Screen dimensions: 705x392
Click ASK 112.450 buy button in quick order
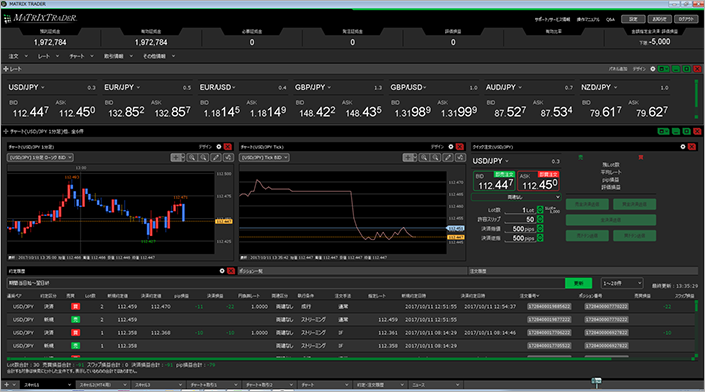click(538, 181)
